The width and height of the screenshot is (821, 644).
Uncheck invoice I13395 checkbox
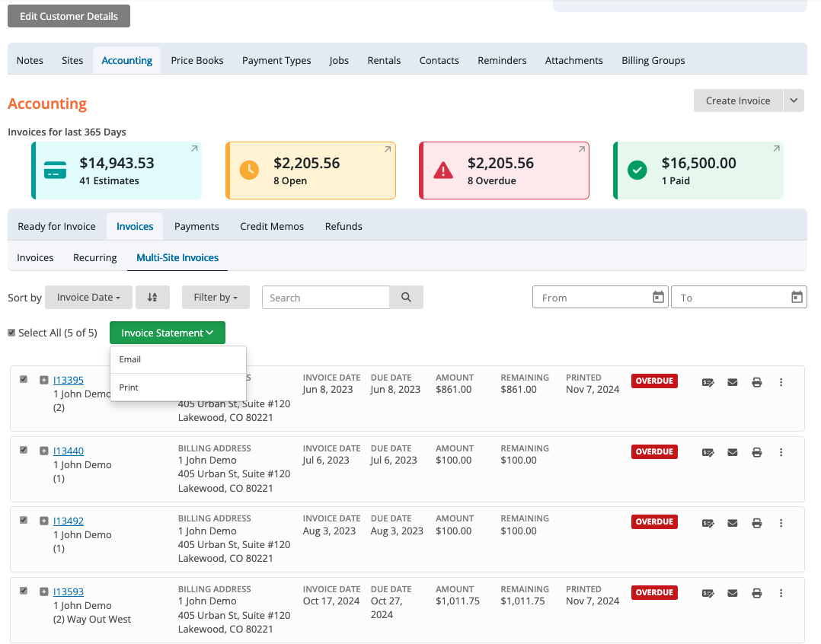[24, 379]
